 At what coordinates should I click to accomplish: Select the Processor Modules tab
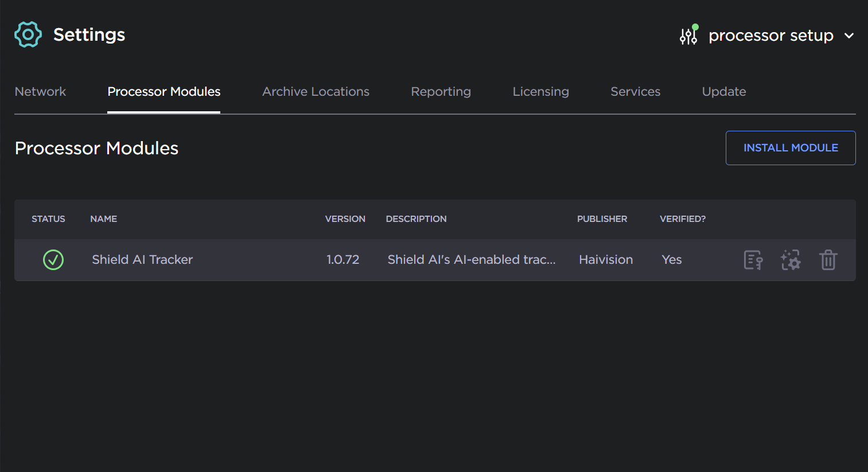tap(164, 92)
